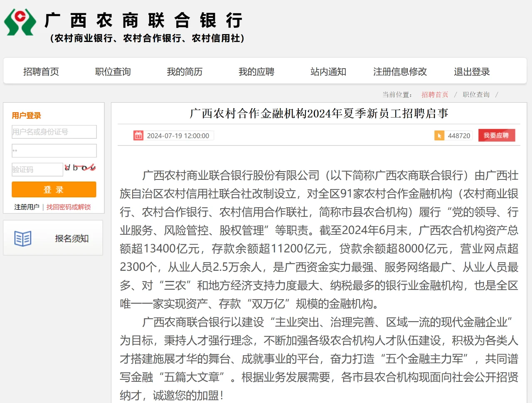532x403 pixels.
Task: Click the 招聘首页 breadcrumb link
Action: (435, 95)
